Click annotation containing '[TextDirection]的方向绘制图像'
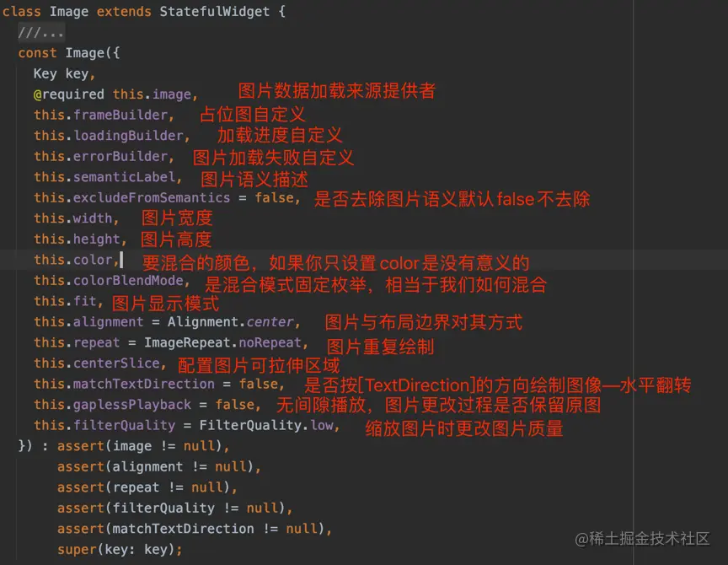728x565 pixels. pyautogui.click(x=498, y=385)
